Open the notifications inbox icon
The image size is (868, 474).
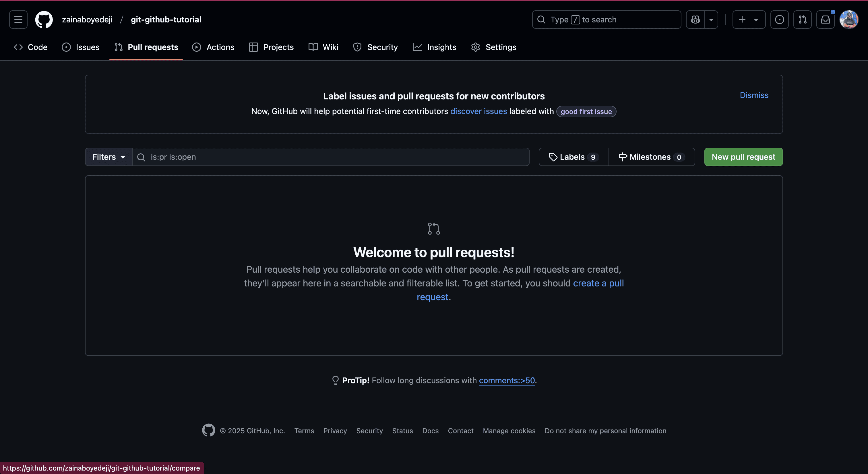[825, 20]
